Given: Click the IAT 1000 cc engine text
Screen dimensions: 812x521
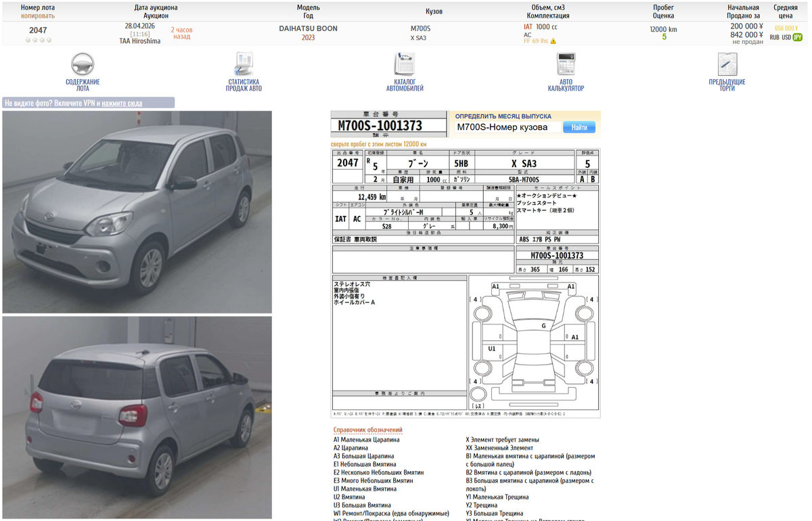Looking at the screenshot, I should 541,27.
